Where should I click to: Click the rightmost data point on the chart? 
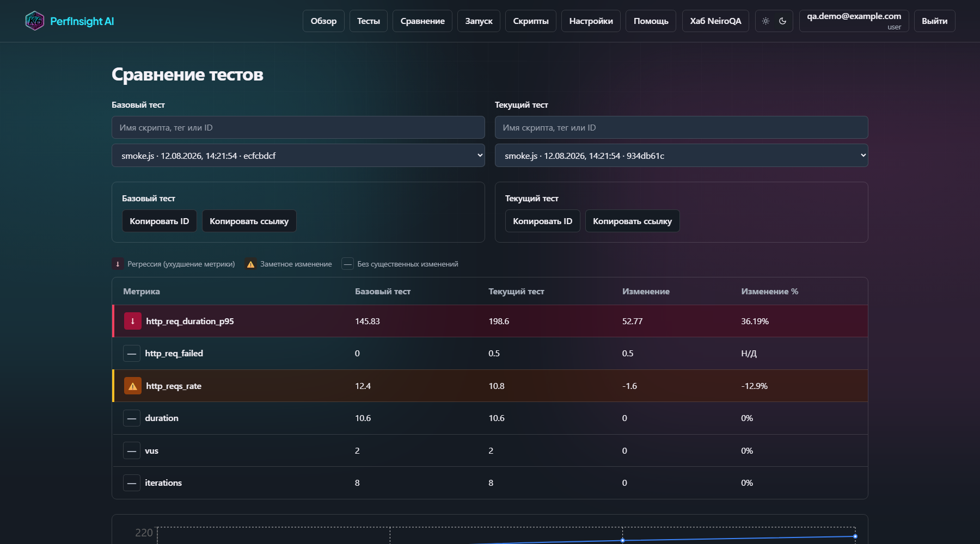855,536
